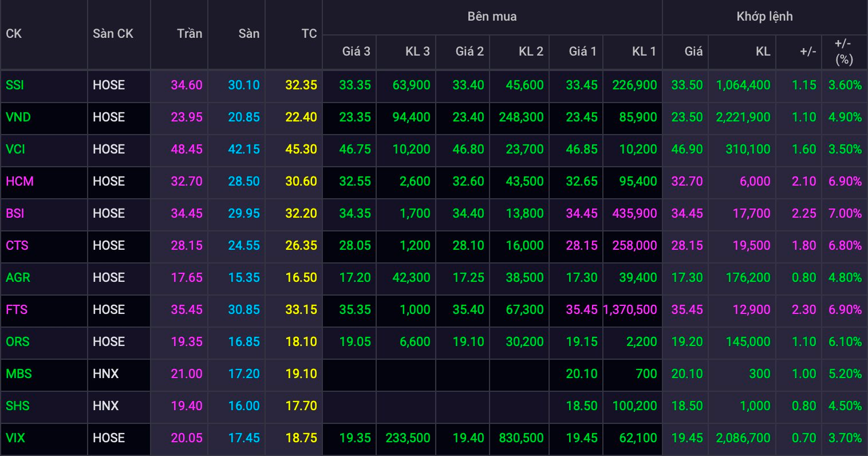Sort by the +/- (%) column header
This screenshot has width=868, height=456.
pyautogui.click(x=844, y=52)
